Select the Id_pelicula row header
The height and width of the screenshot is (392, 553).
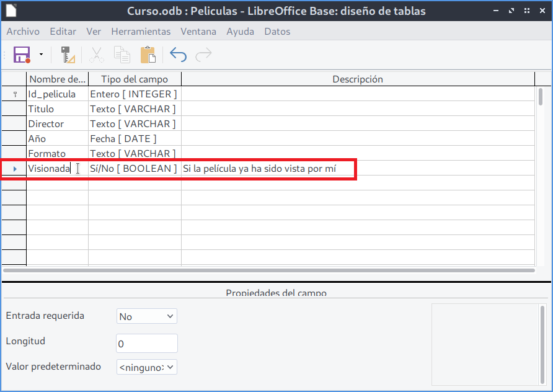tap(14, 94)
